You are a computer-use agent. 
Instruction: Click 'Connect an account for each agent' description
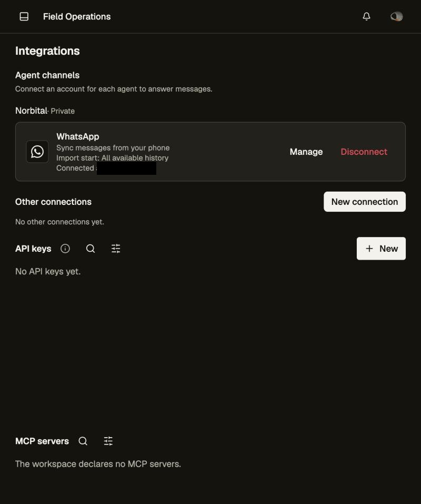[x=114, y=89]
